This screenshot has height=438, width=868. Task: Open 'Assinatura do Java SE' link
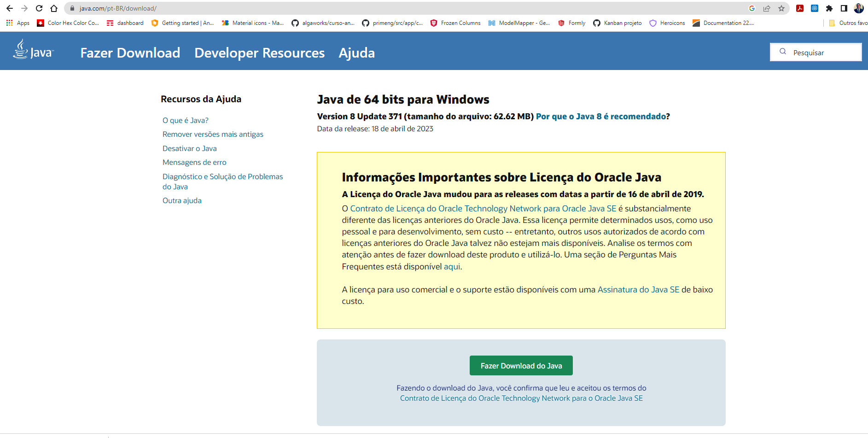[x=638, y=290]
